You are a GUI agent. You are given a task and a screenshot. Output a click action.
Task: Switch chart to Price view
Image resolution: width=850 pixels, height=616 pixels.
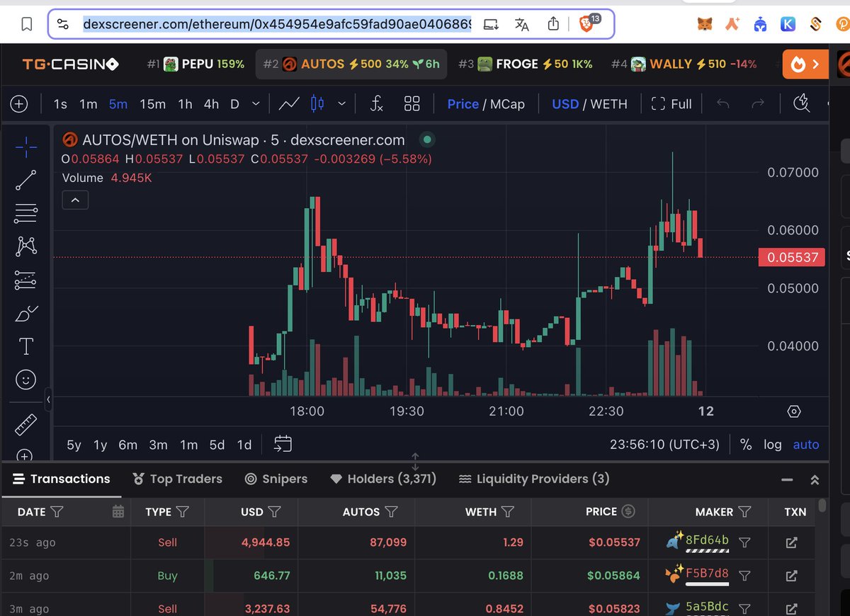pos(463,104)
